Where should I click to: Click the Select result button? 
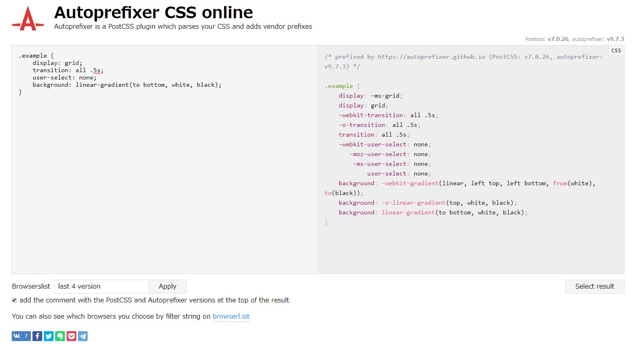coord(594,286)
